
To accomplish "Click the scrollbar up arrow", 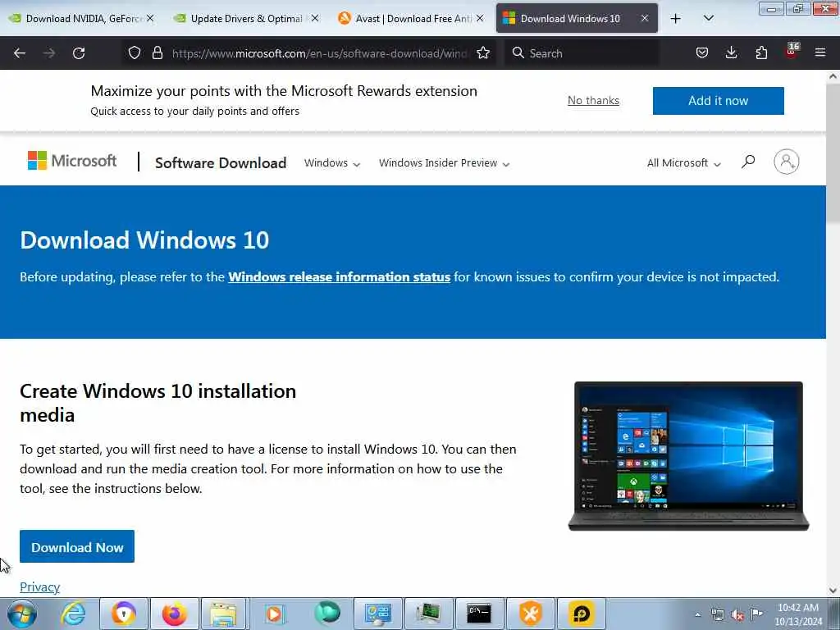I will (x=833, y=76).
